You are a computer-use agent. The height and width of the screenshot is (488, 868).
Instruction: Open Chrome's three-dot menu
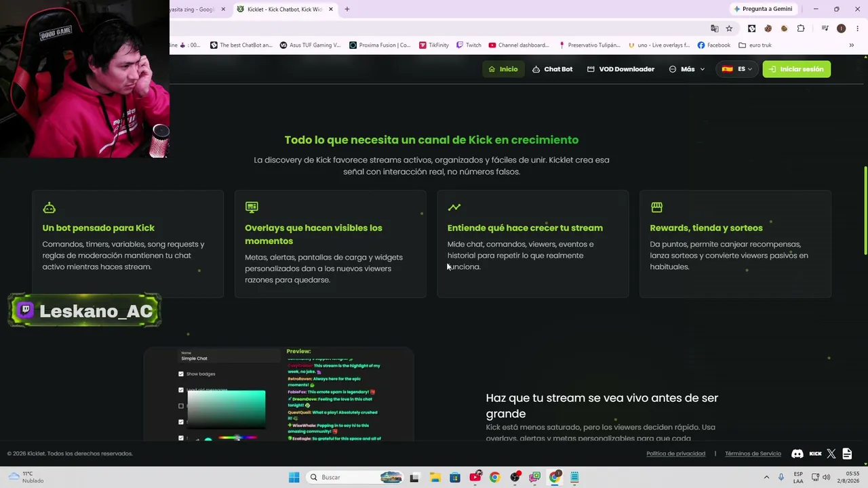coord(857,28)
